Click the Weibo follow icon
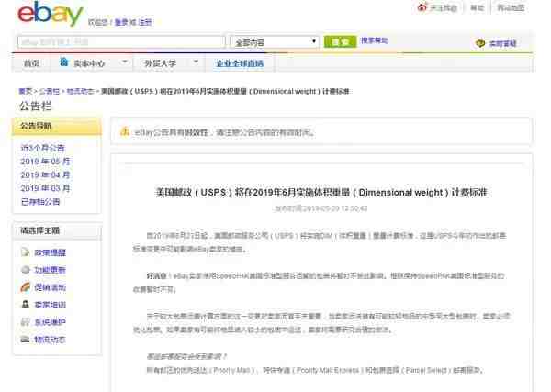 point(422,7)
